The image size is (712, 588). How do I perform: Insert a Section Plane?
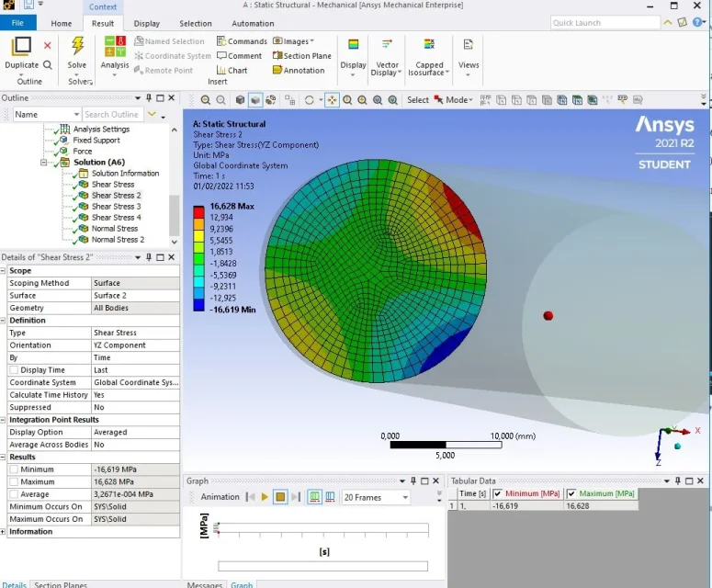point(301,56)
